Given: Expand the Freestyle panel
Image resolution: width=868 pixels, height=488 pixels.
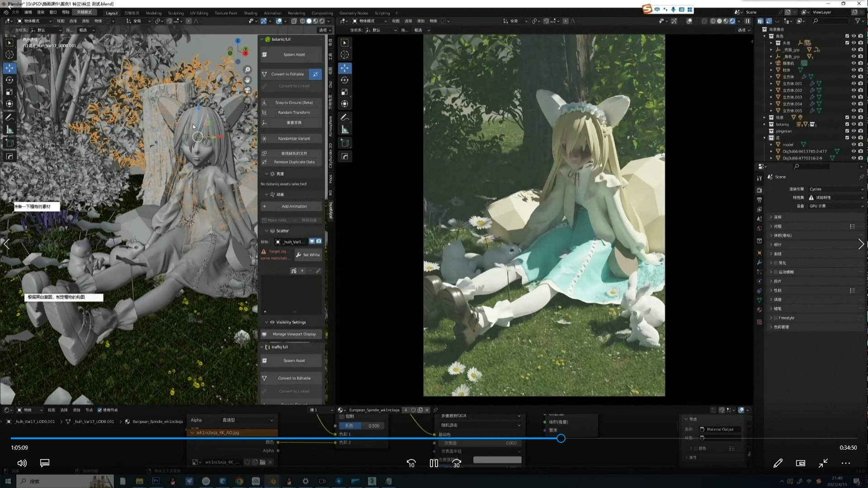Looking at the screenshot, I should pyautogui.click(x=771, y=318).
